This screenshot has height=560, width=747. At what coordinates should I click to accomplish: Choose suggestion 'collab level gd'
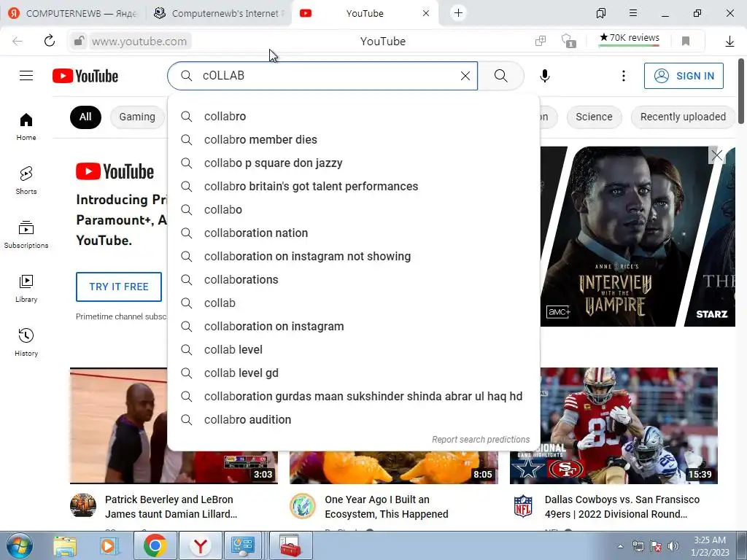[354, 373]
